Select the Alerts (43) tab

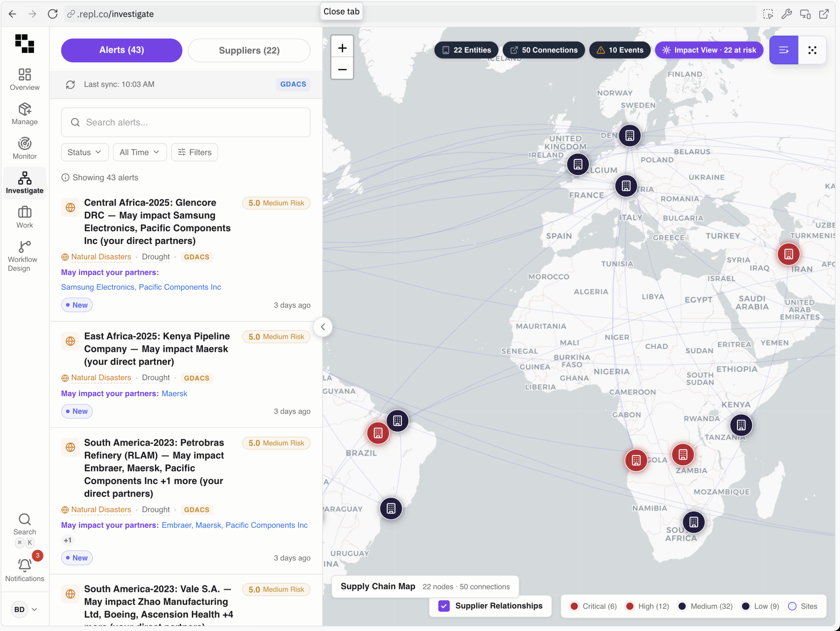121,50
